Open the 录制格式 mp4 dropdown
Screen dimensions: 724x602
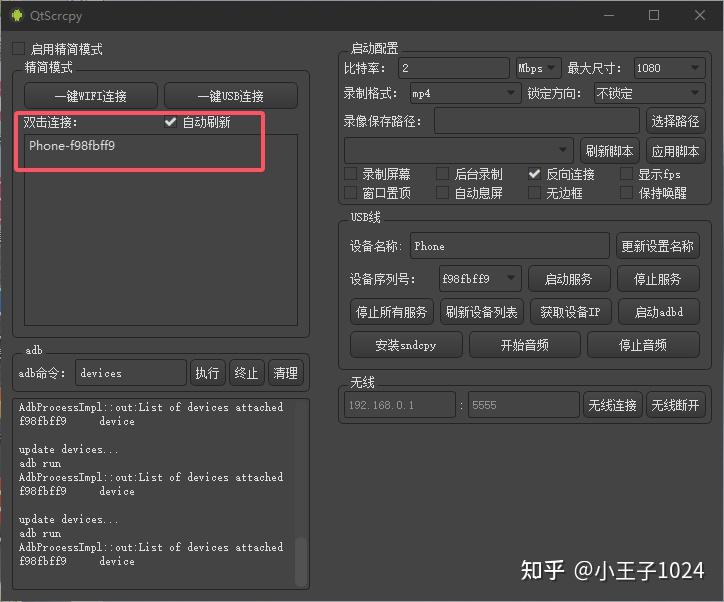pos(465,94)
